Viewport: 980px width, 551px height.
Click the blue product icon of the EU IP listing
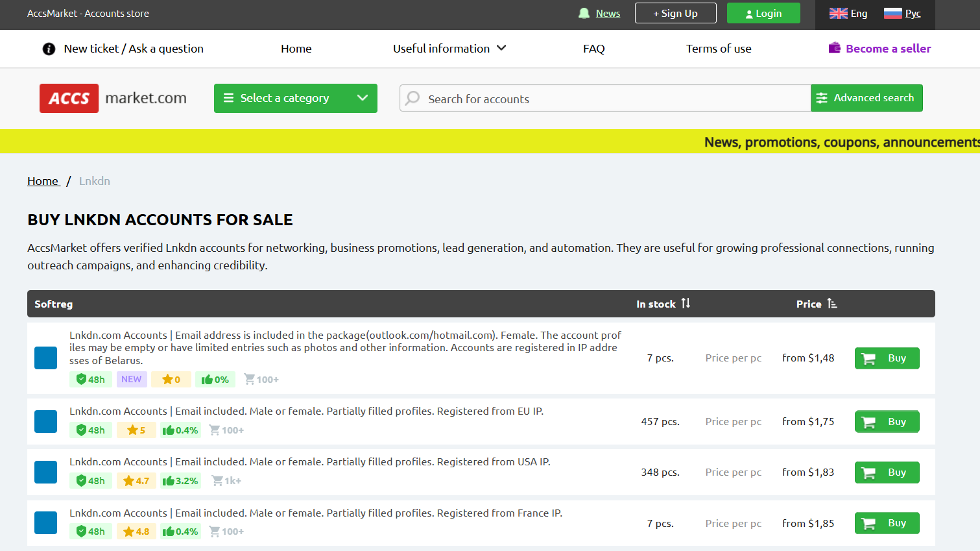tap(45, 422)
